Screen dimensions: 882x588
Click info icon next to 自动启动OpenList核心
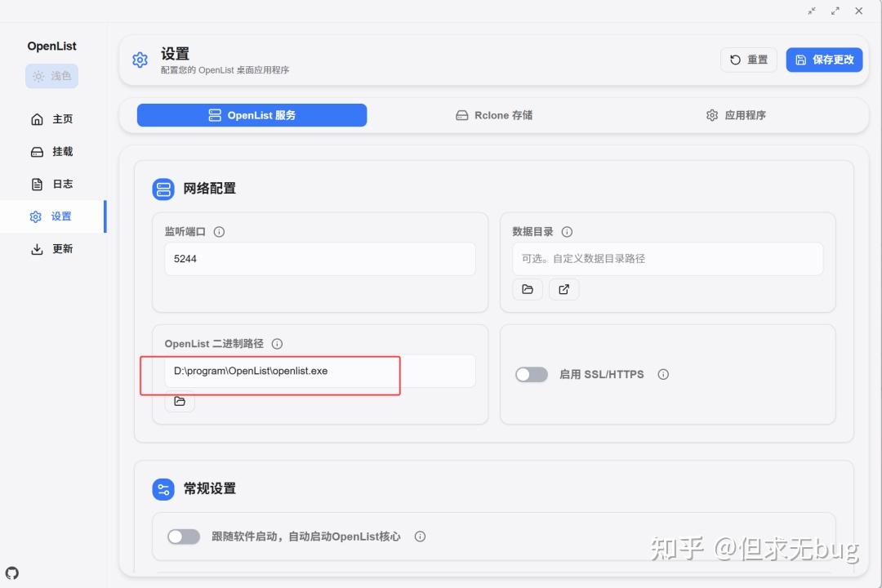coord(420,537)
